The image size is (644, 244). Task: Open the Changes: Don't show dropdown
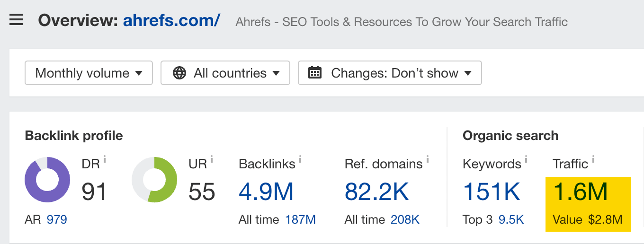pos(390,73)
